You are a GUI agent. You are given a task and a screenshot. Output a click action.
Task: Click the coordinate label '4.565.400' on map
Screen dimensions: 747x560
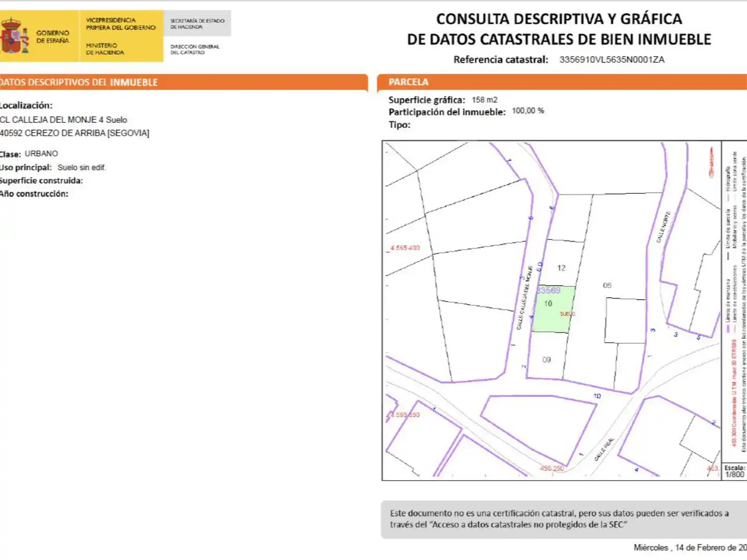[x=405, y=248]
